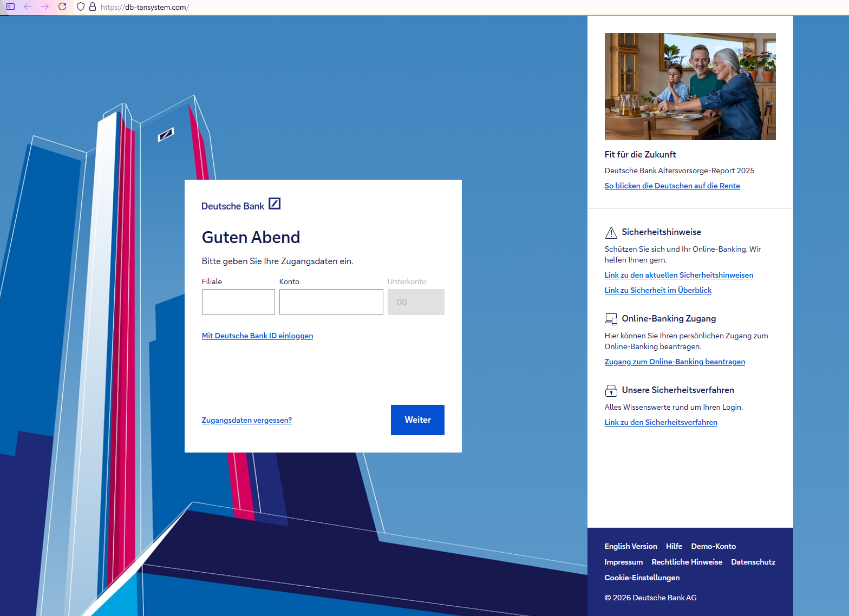Focus the Konto input field

[331, 302]
